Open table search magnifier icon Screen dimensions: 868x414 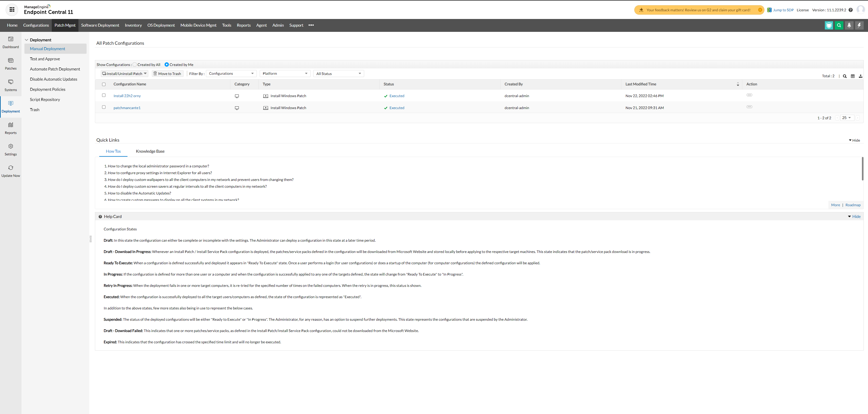(x=845, y=76)
